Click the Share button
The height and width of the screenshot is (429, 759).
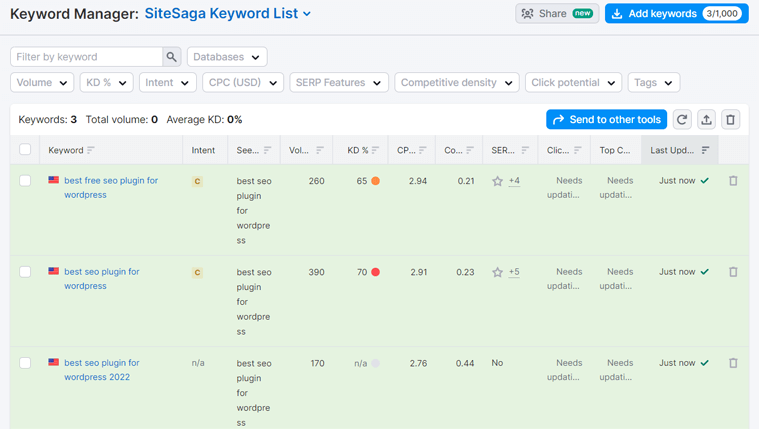(557, 14)
